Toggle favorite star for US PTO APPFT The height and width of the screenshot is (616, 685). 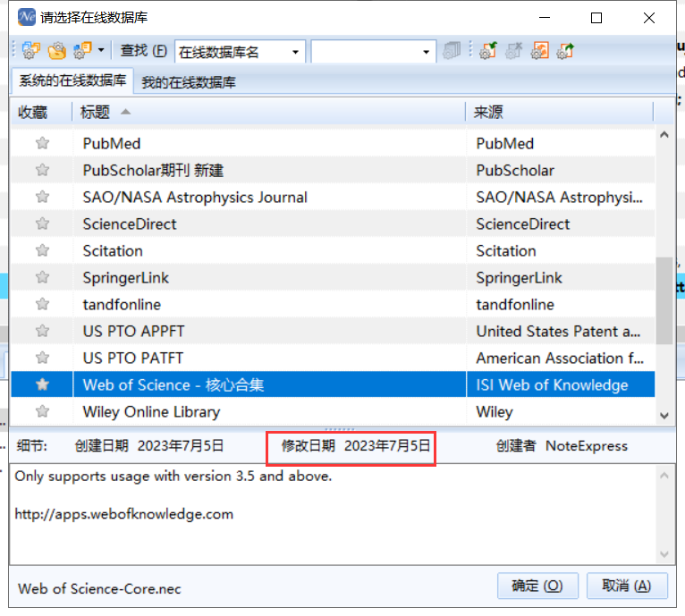[x=42, y=331]
